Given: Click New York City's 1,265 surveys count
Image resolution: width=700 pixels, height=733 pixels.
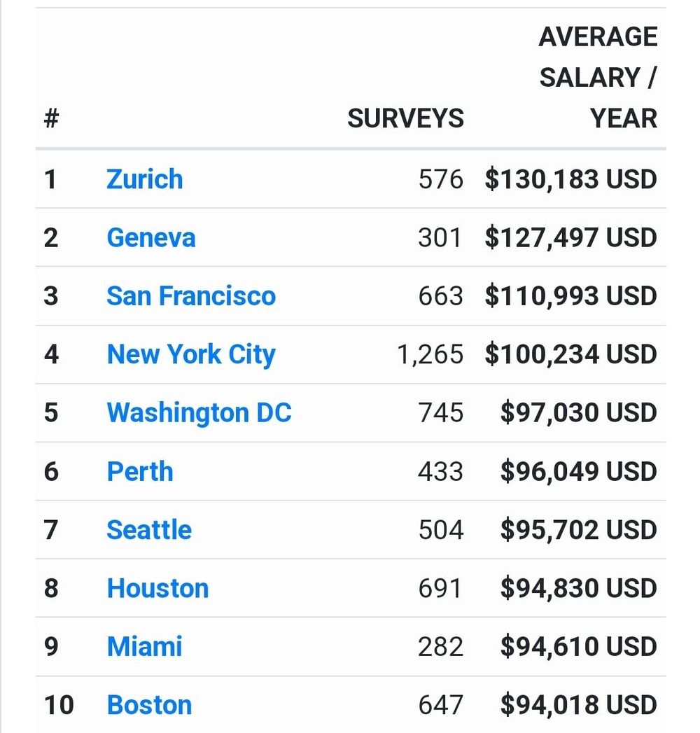Looking at the screenshot, I should click(x=430, y=354).
